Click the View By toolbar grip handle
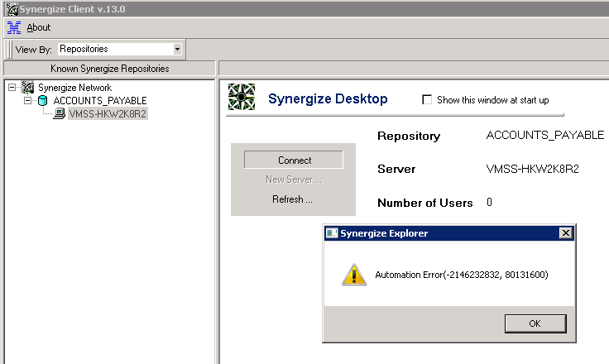This screenshot has height=364, width=609. 10,50
